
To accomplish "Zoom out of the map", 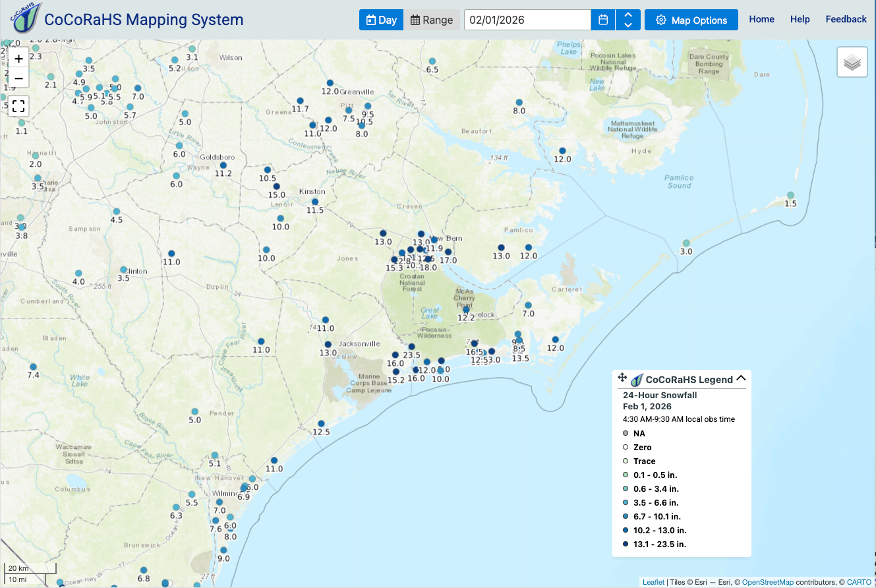I will pyautogui.click(x=18, y=78).
